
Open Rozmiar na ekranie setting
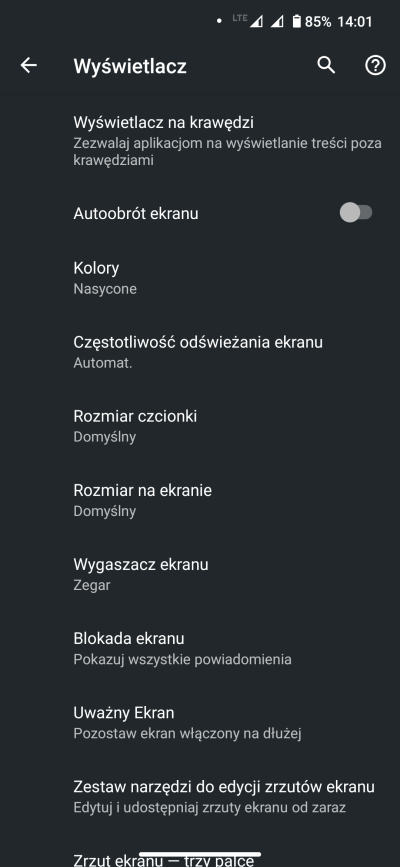tap(200, 500)
